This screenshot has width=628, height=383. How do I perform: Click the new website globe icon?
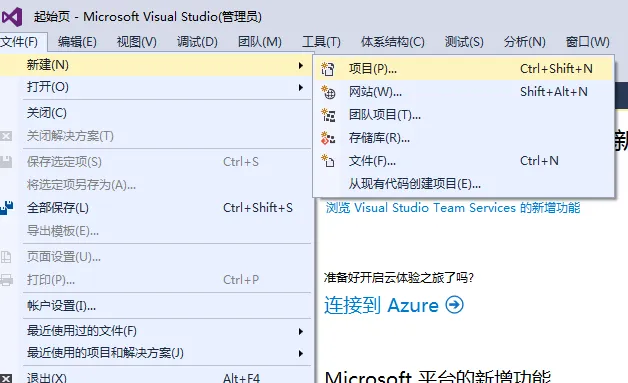click(x=328, y=92)
